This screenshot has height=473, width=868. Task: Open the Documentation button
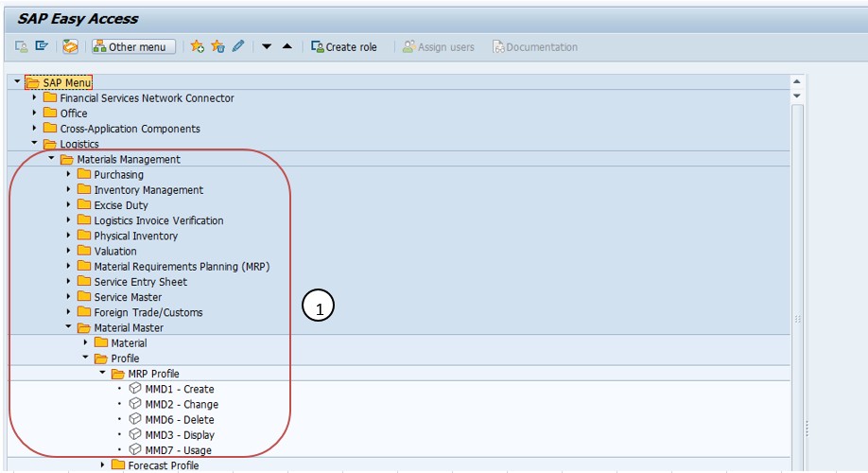click(535, 47)
